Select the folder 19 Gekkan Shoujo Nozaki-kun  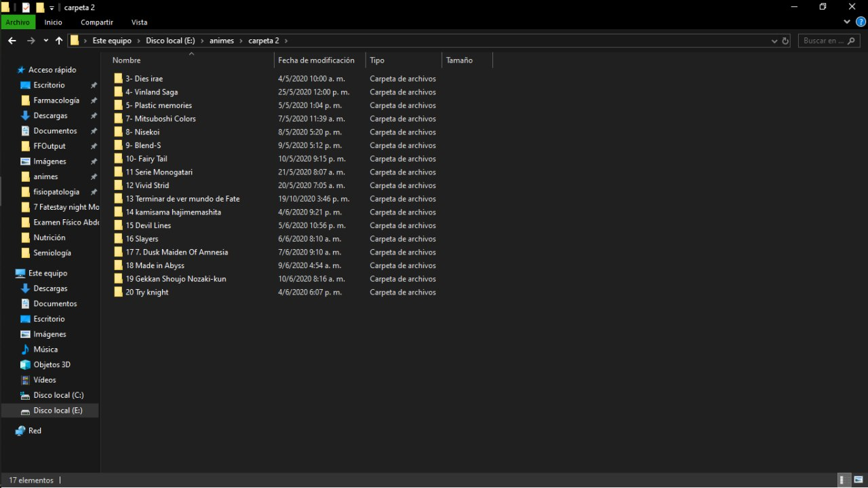click(176, 279)
